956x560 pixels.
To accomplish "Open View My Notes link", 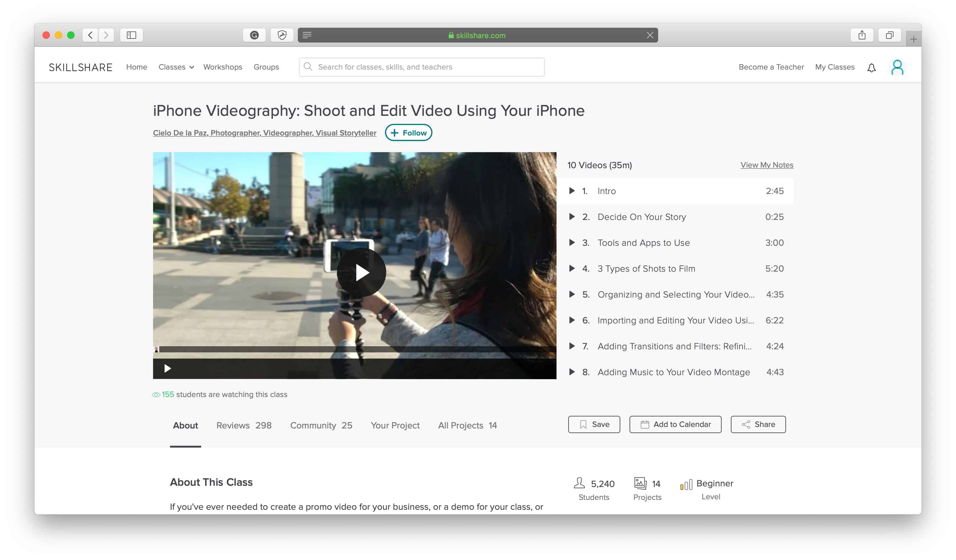I will tap(767, 165).
